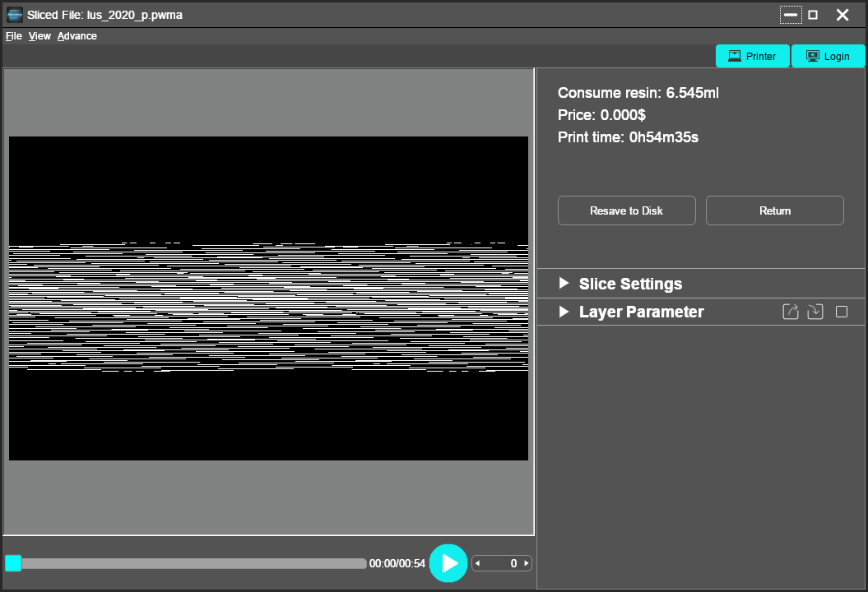The height and width of the screenshot is (592, 868).
Task: Decrement the layer number with left arrow
Action: coord(476,563)
